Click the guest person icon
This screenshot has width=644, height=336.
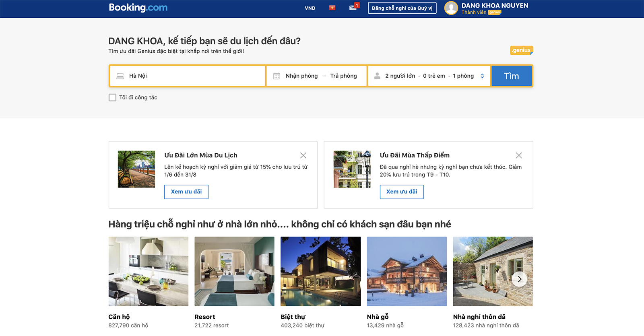377,76
